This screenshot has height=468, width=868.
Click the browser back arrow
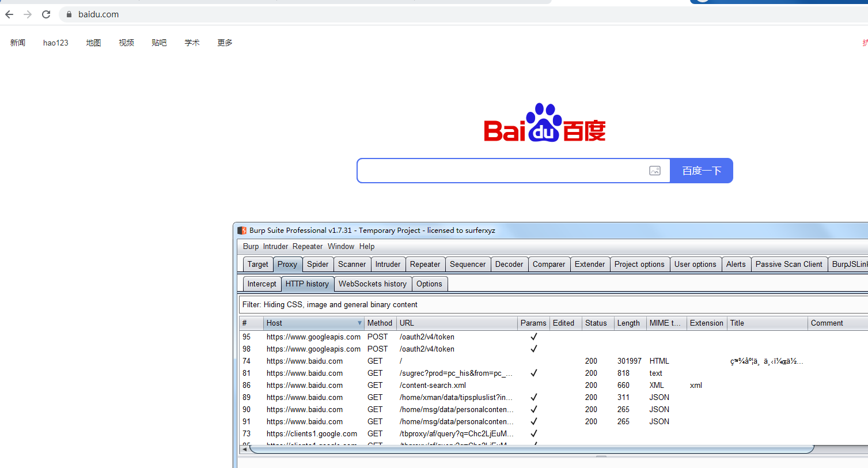click(x=9, y=14)
